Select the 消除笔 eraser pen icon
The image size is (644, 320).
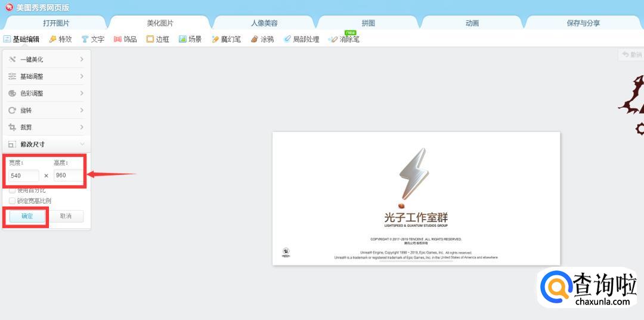[x=333, y=39]
